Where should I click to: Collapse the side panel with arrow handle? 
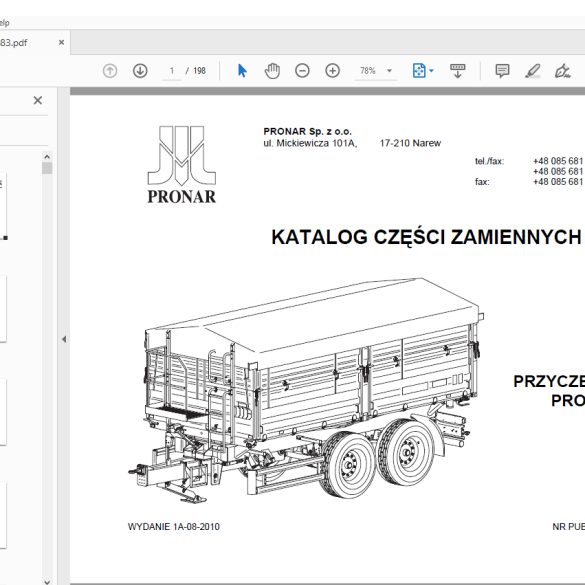click(x=64, y=339)
